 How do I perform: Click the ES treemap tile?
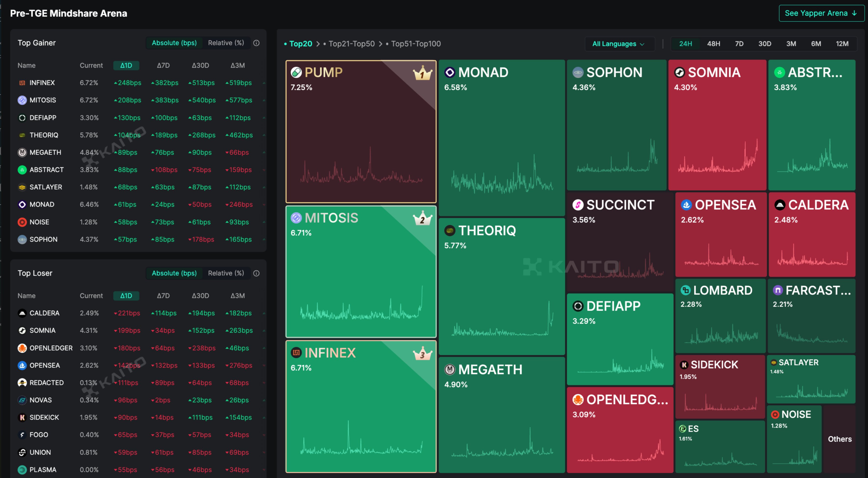pos(720,447)
